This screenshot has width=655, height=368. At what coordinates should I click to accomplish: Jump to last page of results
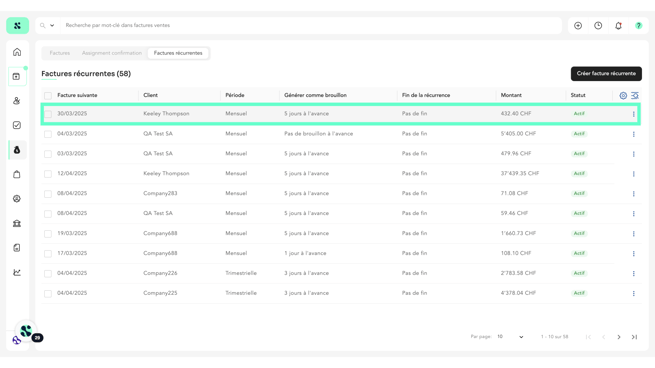click(x=634, y=337)
